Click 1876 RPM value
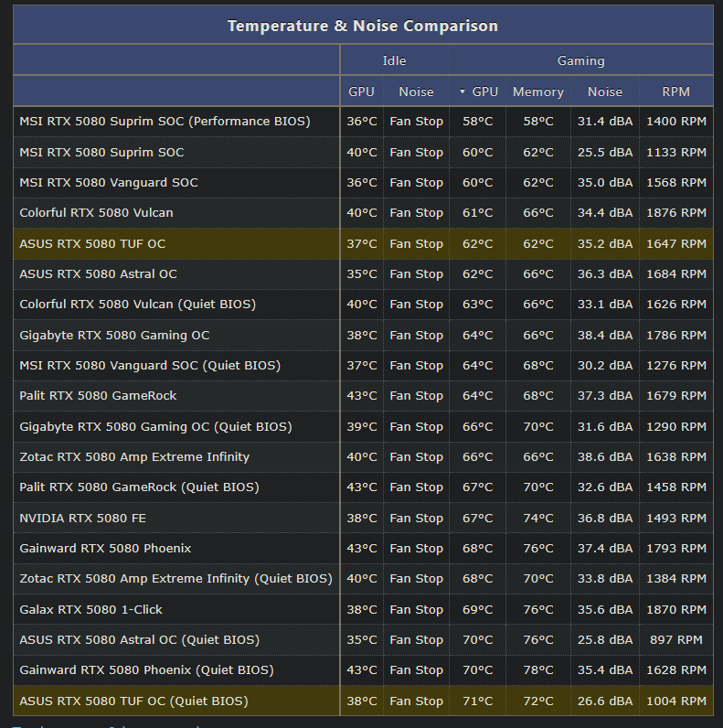Image resolution: width=723 pixels, height=728 pixels. coord(676,213)
